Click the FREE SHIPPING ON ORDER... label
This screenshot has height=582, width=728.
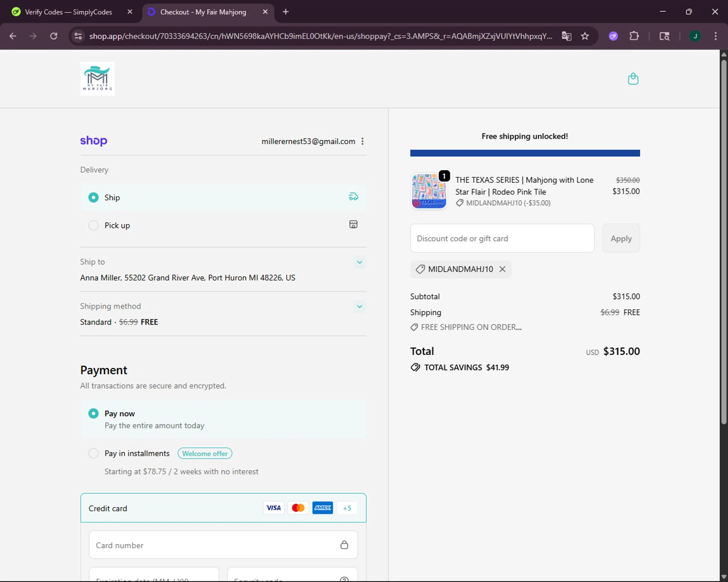point(471,327)
